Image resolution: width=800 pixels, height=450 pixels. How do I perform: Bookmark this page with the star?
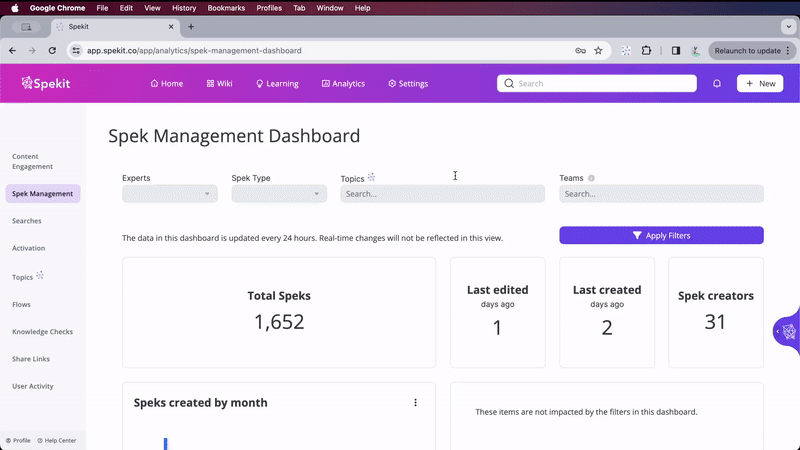pyautogui.click(x=598, y=51)
